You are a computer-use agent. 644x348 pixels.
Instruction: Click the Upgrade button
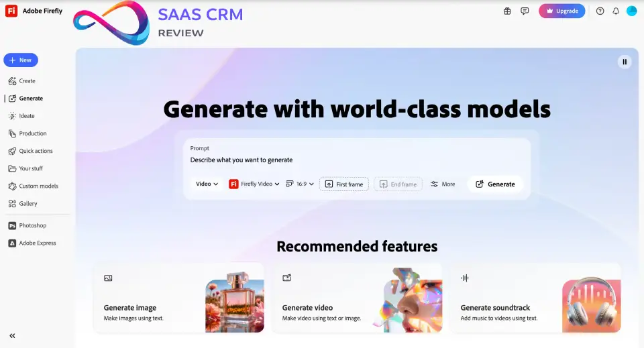pos(561,11)
